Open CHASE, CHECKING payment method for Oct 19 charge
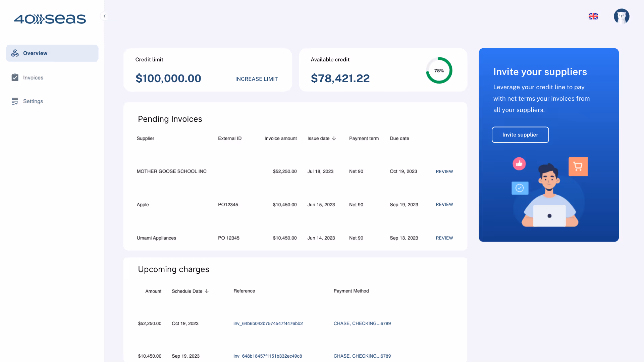644x362 pixels. [362, 323]
